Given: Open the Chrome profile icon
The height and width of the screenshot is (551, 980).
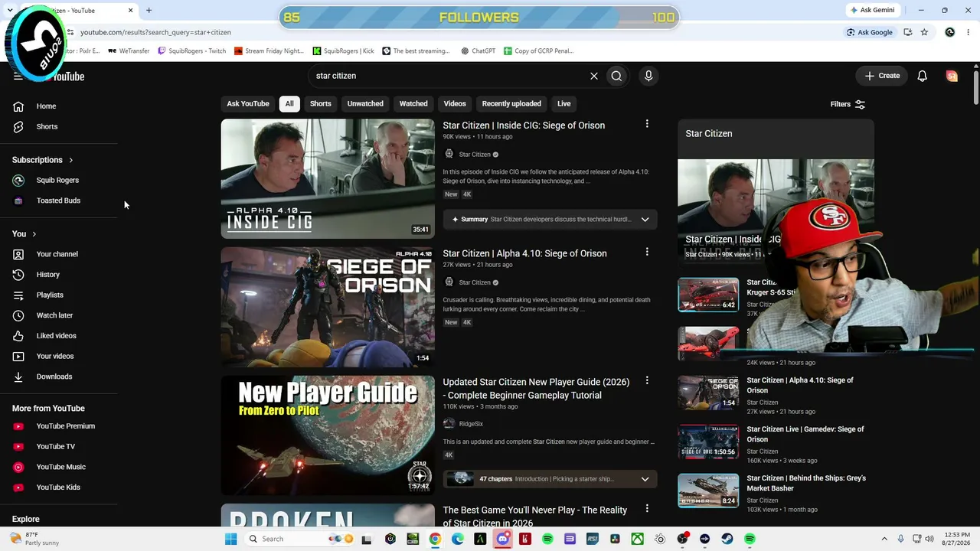Looking at the screenshot, I should pyautogui.click(x=950, y=32).
